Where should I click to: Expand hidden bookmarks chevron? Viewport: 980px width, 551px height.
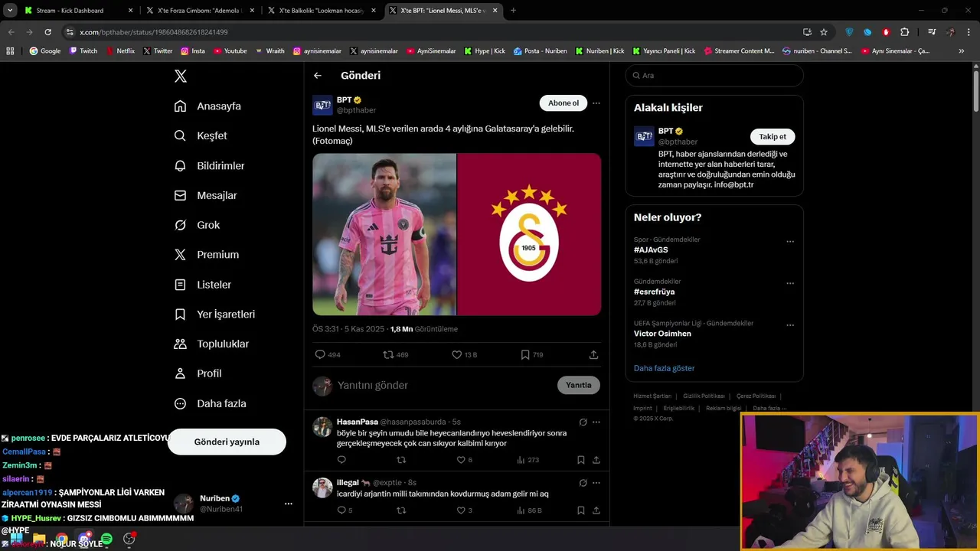962,51
